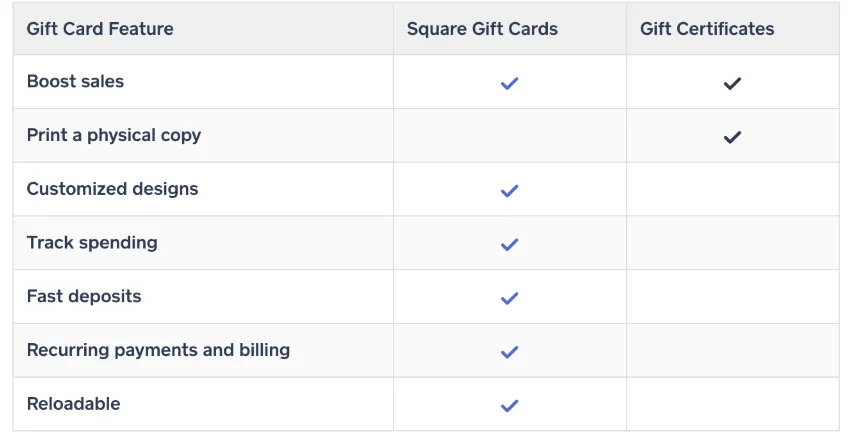Click the Boost sales row label
Image resolution: width=848 pixels, height=432 pixels.
(75, 81)
